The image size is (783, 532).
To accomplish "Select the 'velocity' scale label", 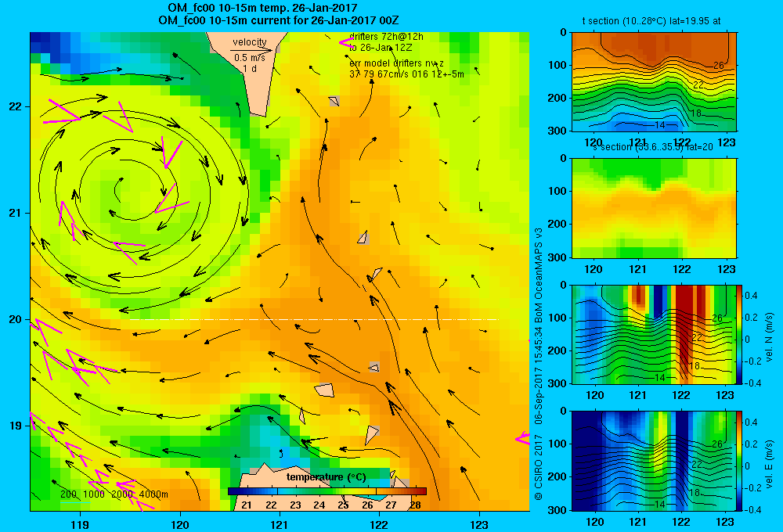I will (x=250, y=42).
